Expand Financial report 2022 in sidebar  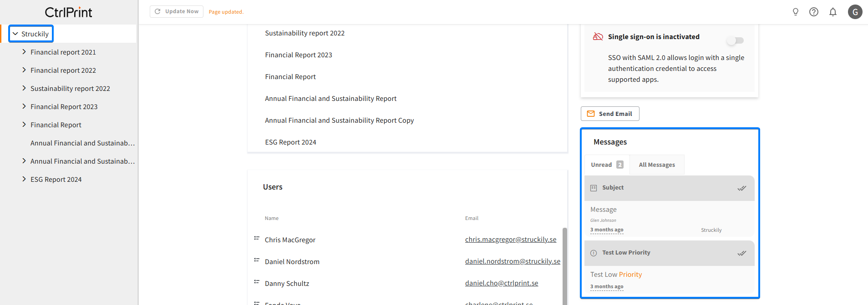pyautogui.click(x=24, y=70)
